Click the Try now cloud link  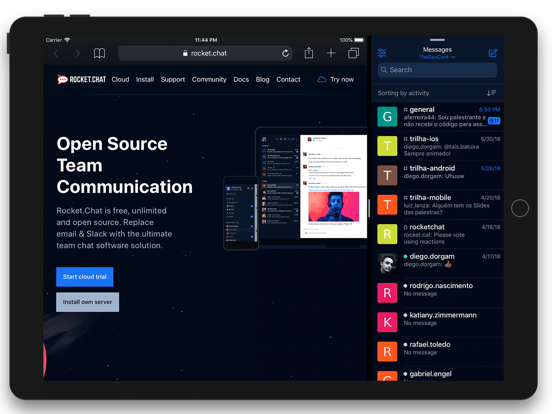click(x=335, y=80)
